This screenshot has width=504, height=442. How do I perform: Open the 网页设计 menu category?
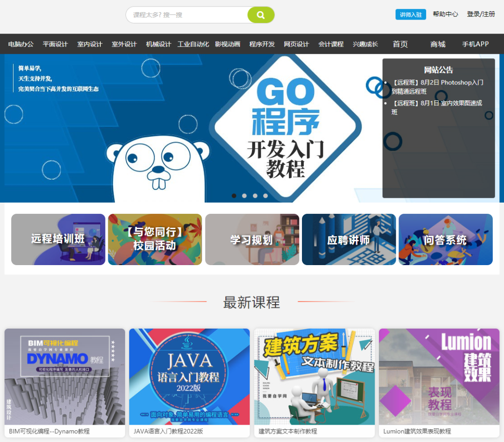(296, 44)
